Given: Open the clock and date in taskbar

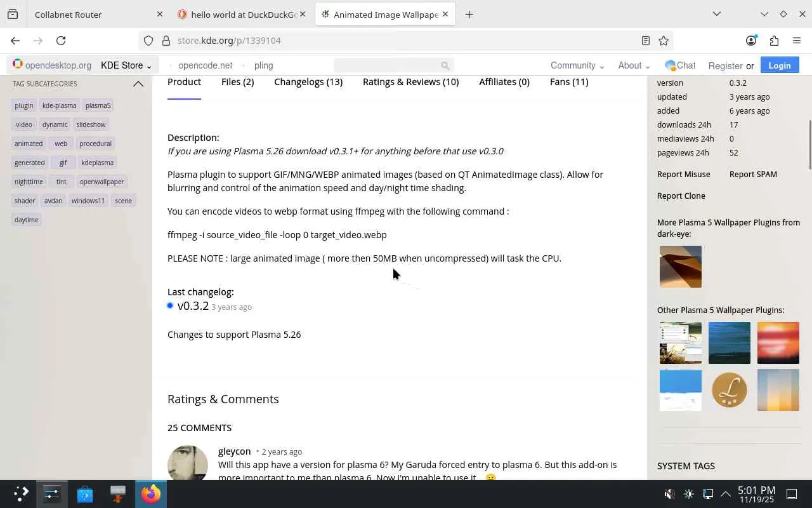Looking at the screenshot, I should 756,494.
